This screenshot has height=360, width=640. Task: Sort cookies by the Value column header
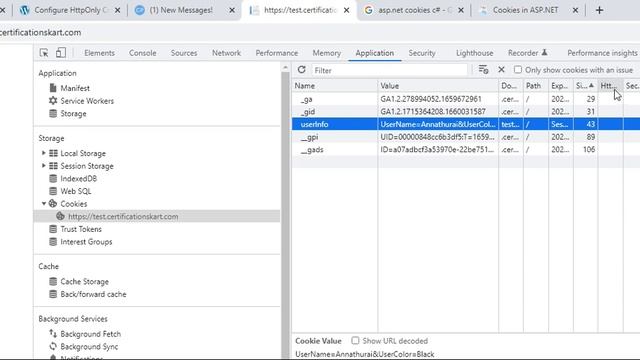tap(438, 86)
